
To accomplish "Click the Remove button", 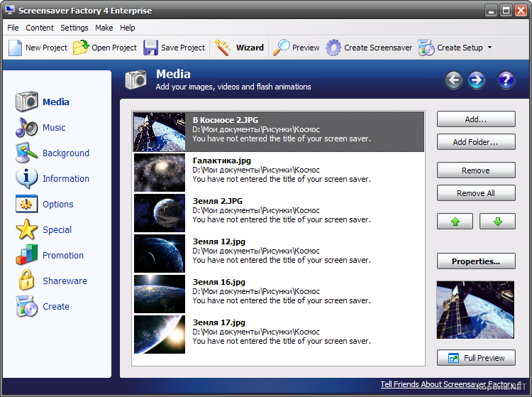I will [x=476, y=170].
